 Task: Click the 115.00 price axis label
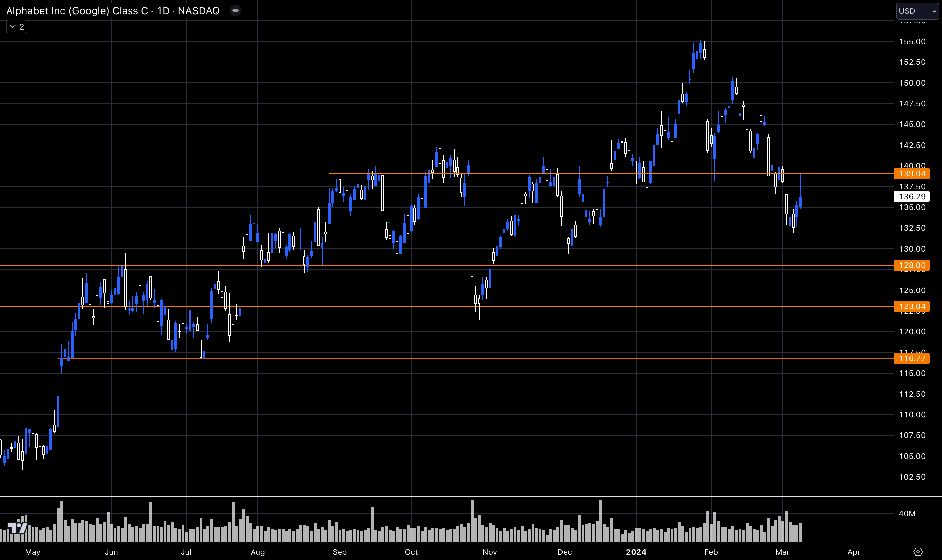[x=912, y=373]
